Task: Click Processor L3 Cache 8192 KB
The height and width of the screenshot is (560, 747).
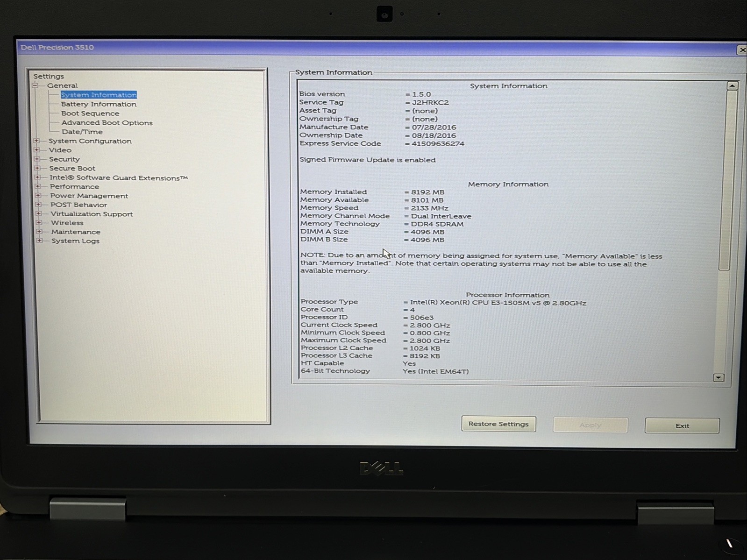Action: pyautogui.click(x=425, y=356)
